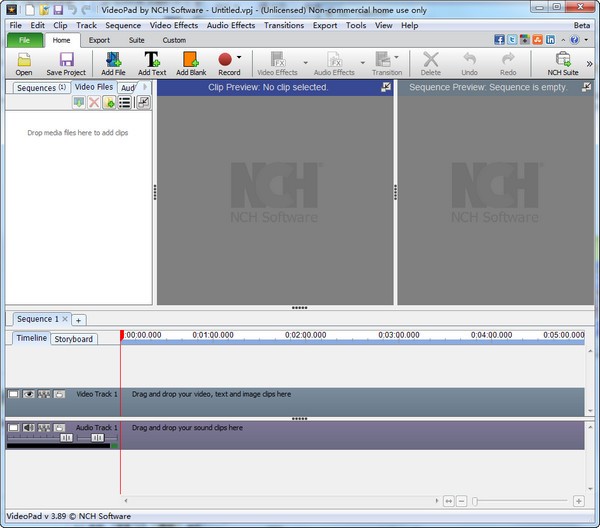This screenshot has width=600, height=528.
Task: Click the Add File toolbar icon
Action: [x=113, y=62]
